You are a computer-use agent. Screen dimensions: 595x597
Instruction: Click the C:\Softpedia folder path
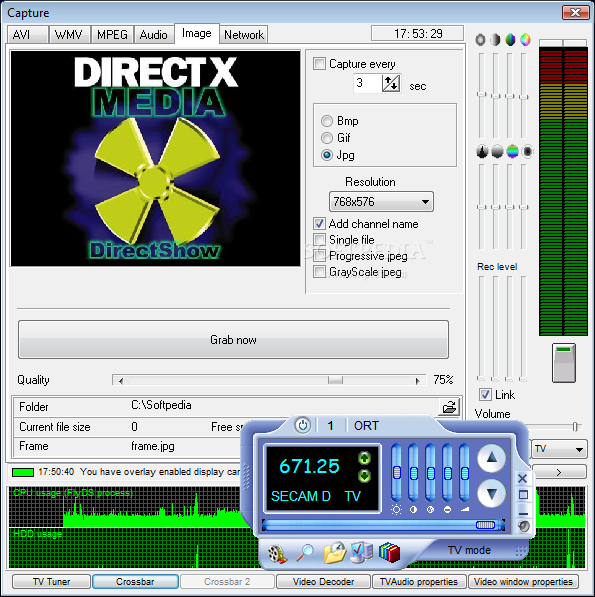[161, 405]
